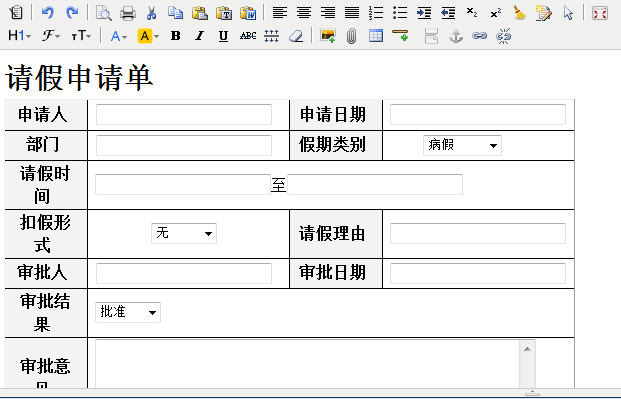Open the H1 heading format menu
The width and height of the screenshot is (621, 399).
click(x=19, y=36)
